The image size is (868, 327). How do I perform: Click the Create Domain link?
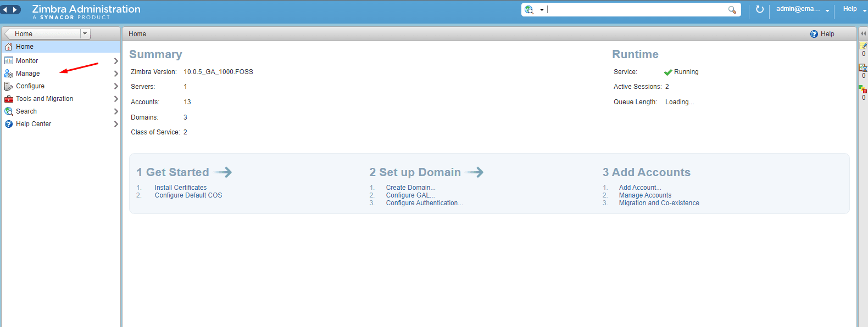pyautogui.click(x=410, y=188)
